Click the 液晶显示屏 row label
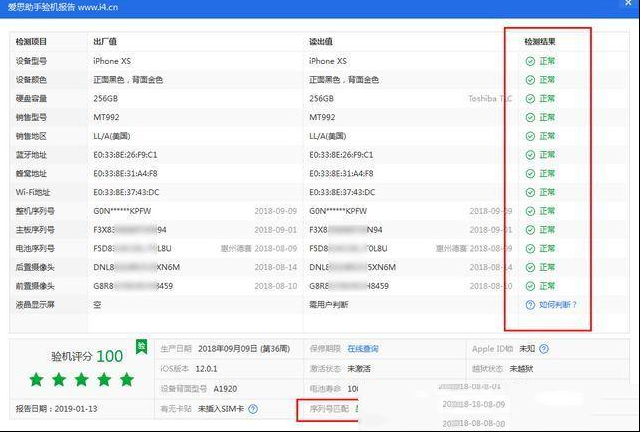 [x=35, y=305]
